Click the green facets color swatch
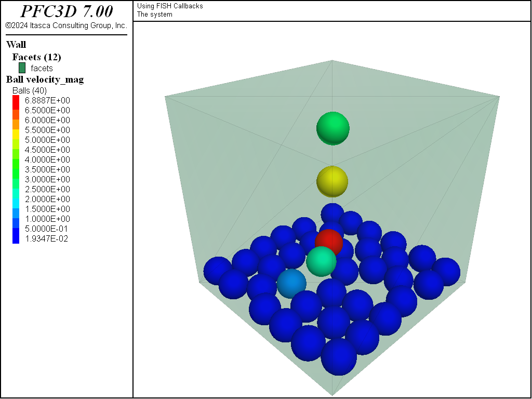Image resolution: width=532 pixels, height=399 pixels. point(22,68)
